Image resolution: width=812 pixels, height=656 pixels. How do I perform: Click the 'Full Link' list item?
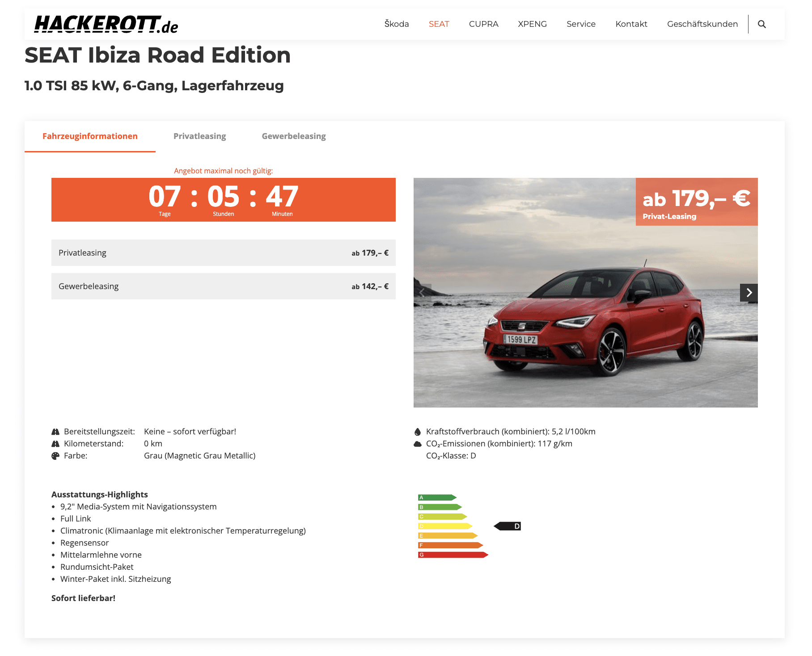coord(76,519)
